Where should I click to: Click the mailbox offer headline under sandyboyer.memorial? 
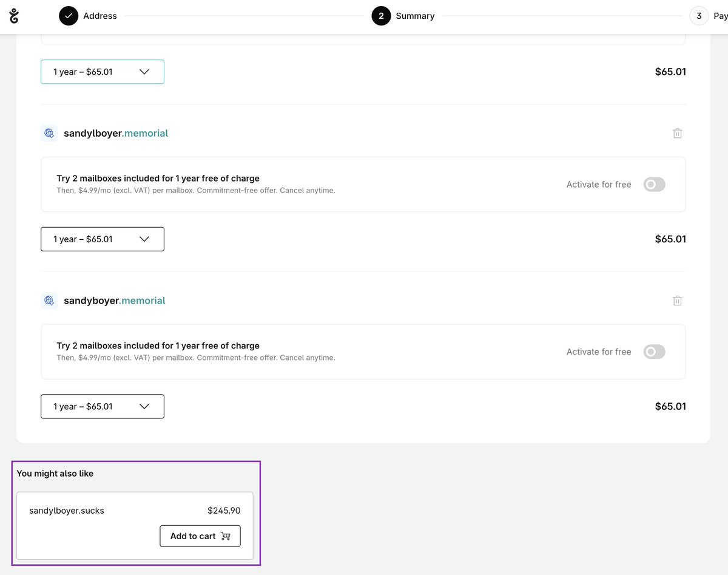click(x=158, y=346)
